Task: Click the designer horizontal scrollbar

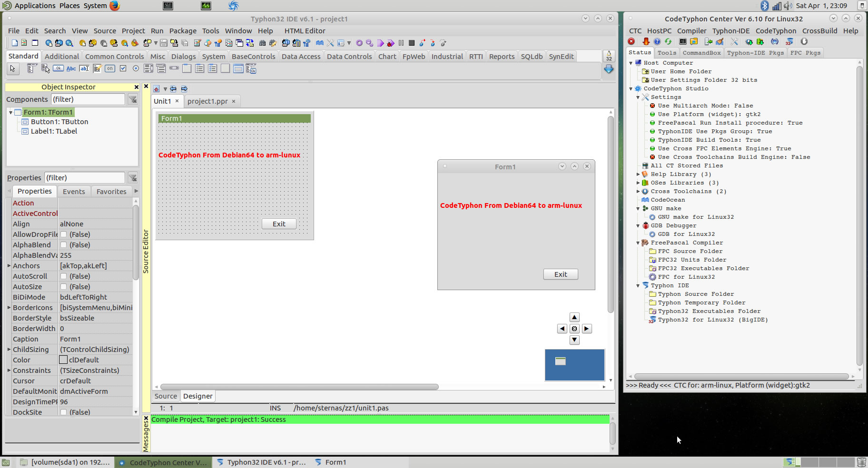Action: pos(299,387)
